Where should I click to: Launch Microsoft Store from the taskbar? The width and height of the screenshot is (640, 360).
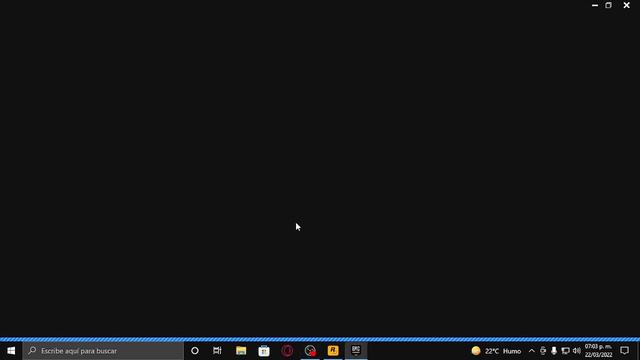(264, 351)
